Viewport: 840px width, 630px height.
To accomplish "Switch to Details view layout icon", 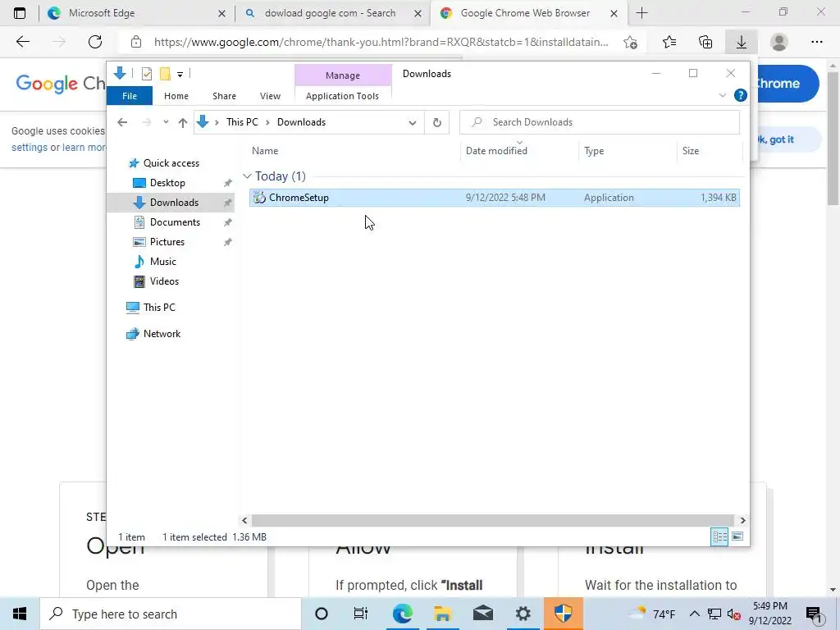I will tap(719, 536).
